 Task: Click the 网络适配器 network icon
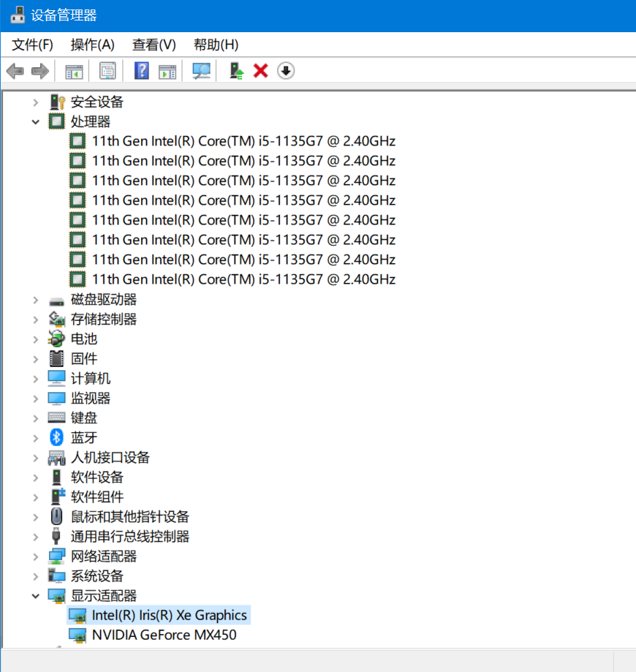[56, 556]
